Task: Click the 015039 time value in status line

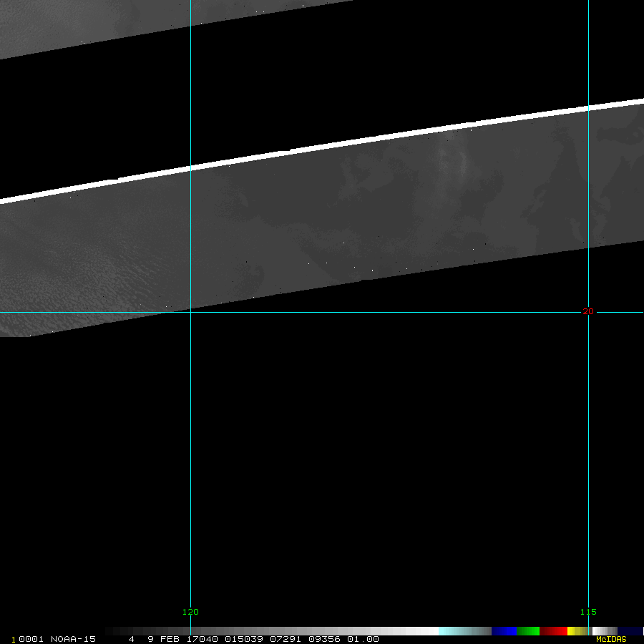Action: coord(243,639)
